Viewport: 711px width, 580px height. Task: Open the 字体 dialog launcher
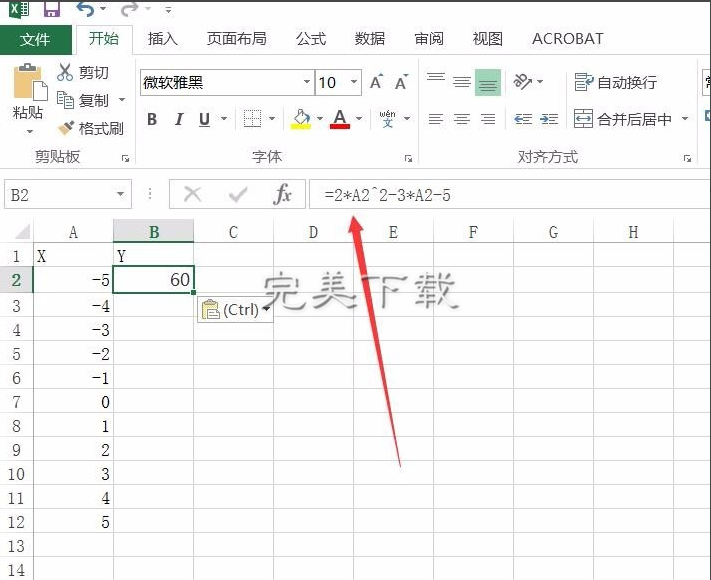408,159
